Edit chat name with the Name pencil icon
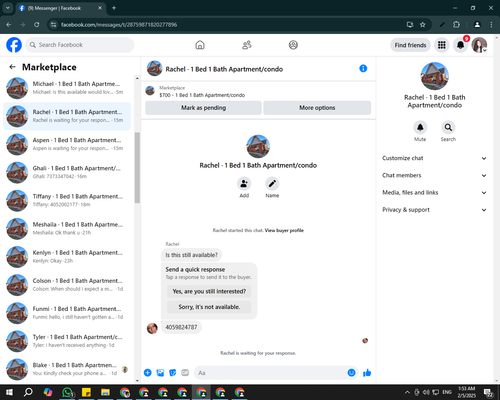The image size is (500, 400). click(272, 184)
